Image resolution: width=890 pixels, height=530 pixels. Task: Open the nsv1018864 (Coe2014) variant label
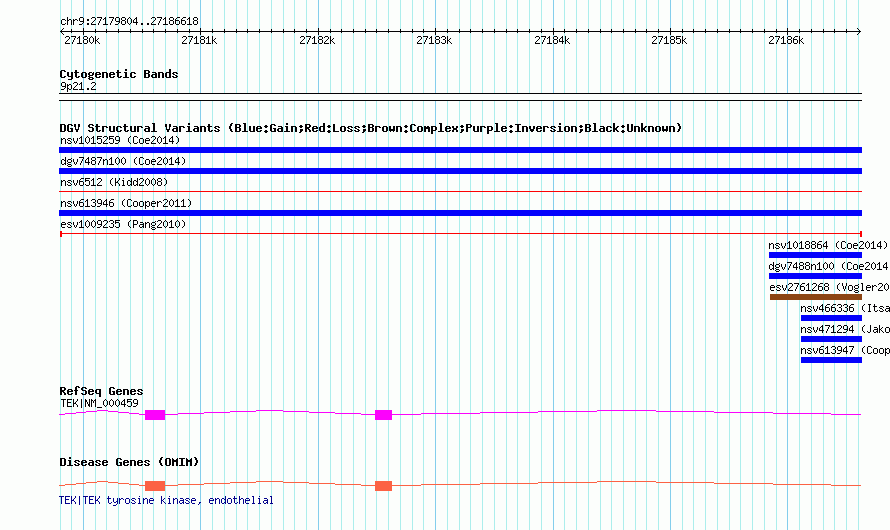pos(828,245)
